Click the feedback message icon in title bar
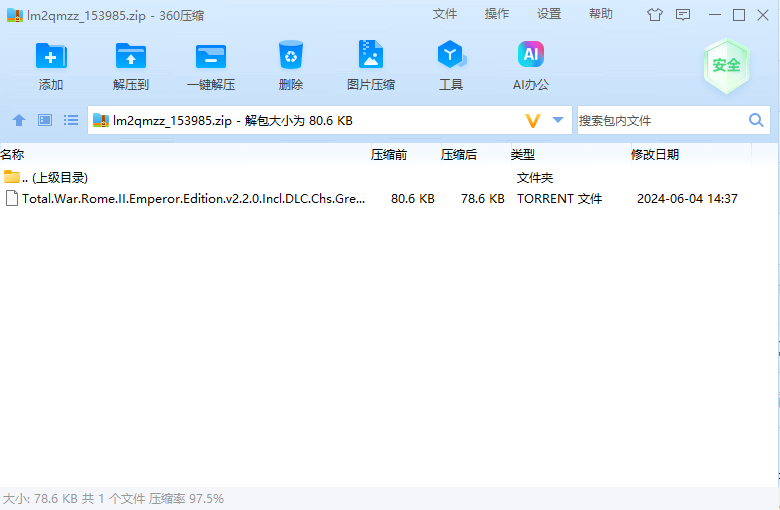 [683, 15]
